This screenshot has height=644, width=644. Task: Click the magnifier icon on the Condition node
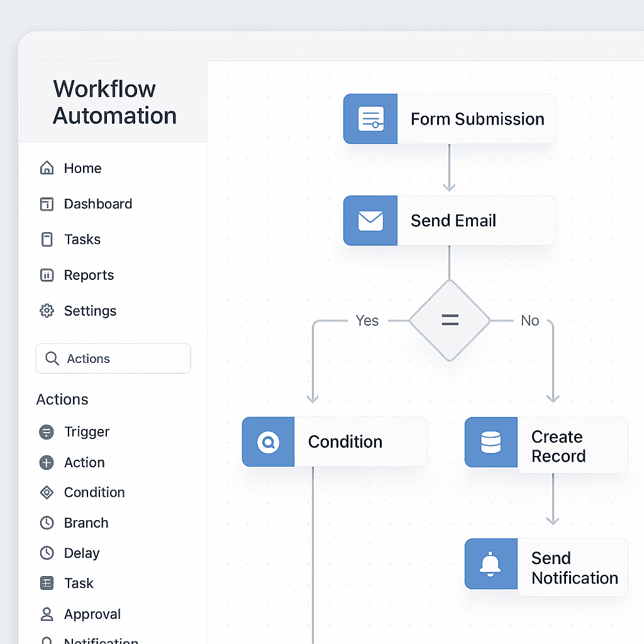click(268, 441)
